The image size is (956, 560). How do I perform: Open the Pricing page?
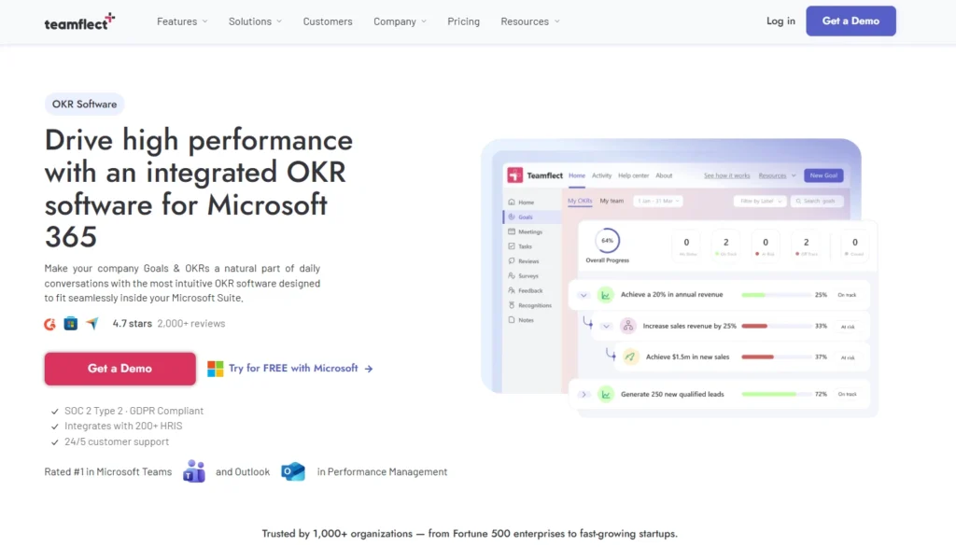point(463,21)
